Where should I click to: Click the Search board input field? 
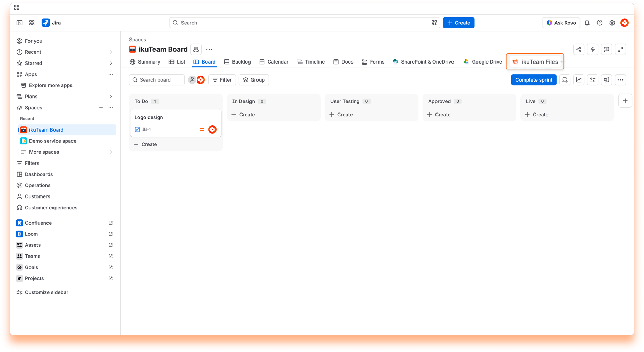[x=157, y=80]
